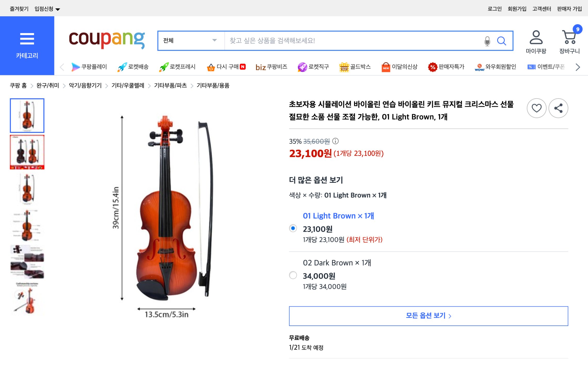This screenshot has height=366, width=588.
Task: Open the shopping cart (장바구니)
Action: [568, 37]
